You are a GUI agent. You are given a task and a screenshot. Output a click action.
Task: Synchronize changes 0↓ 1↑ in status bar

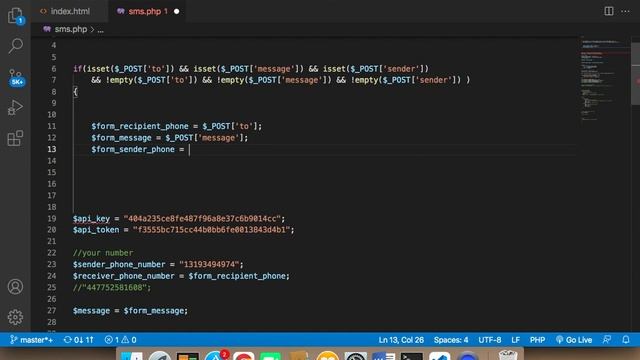pyautogui.click(x=79, y=340)
